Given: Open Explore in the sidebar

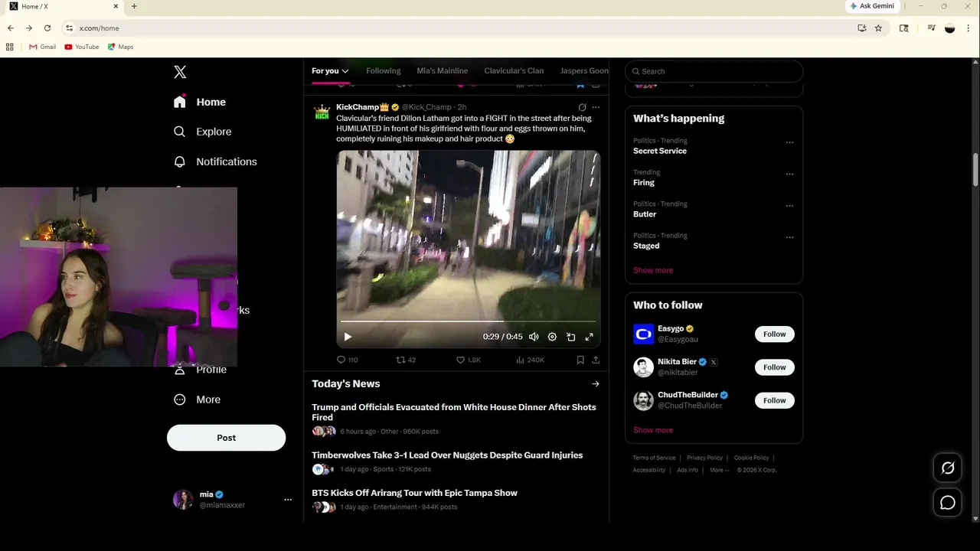Looking at the screenshot, I should pos(202,132).
